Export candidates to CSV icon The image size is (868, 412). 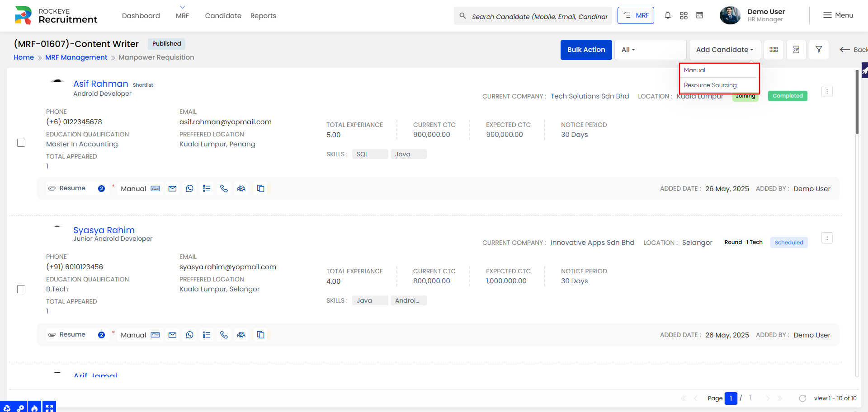coord(796,50)
